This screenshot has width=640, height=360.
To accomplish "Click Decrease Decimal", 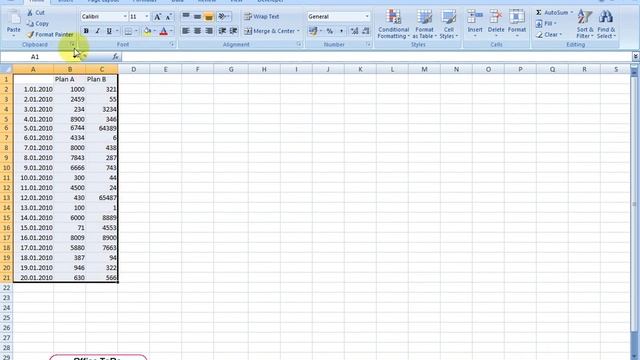I will coord(366,31).
